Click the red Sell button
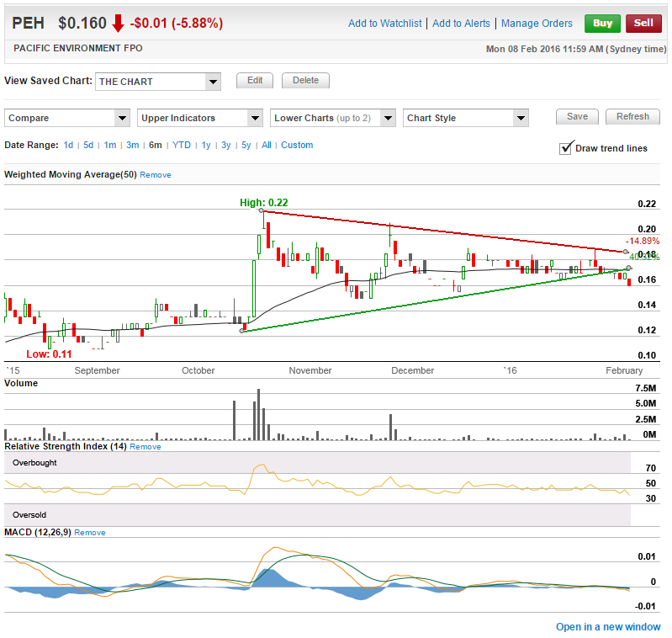 pyautogui.click(x=643, y=24)
